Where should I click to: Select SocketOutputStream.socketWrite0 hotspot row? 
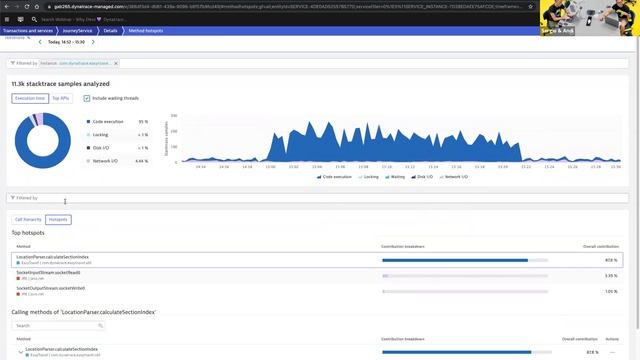pos(317,291)
